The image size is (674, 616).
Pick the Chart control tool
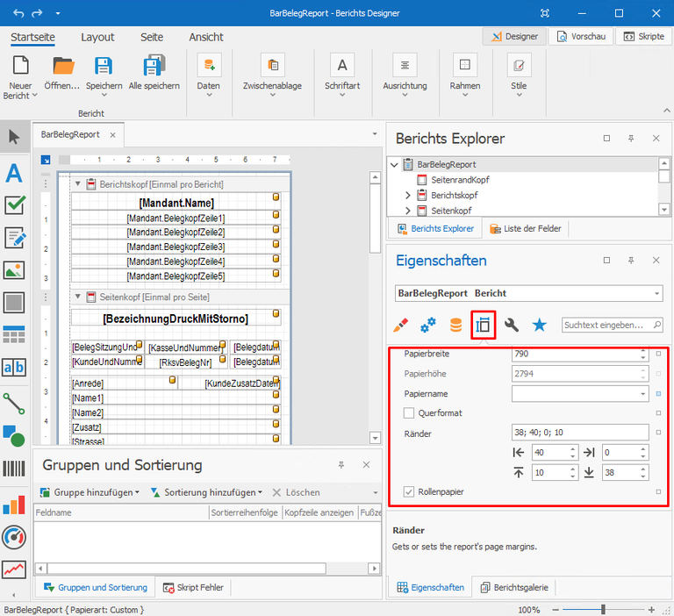(x=14, y=505)
